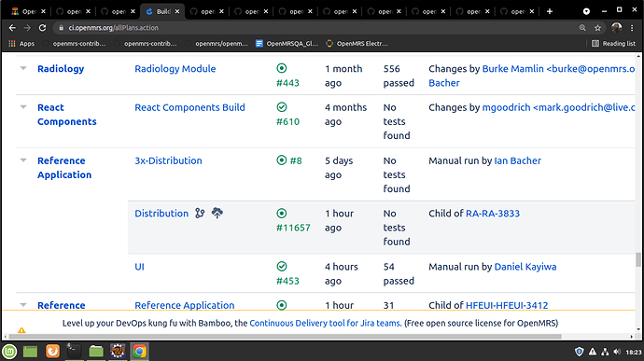Open the Distribution plan link
This screenshot has height=361, width=644.
(161, 214)
